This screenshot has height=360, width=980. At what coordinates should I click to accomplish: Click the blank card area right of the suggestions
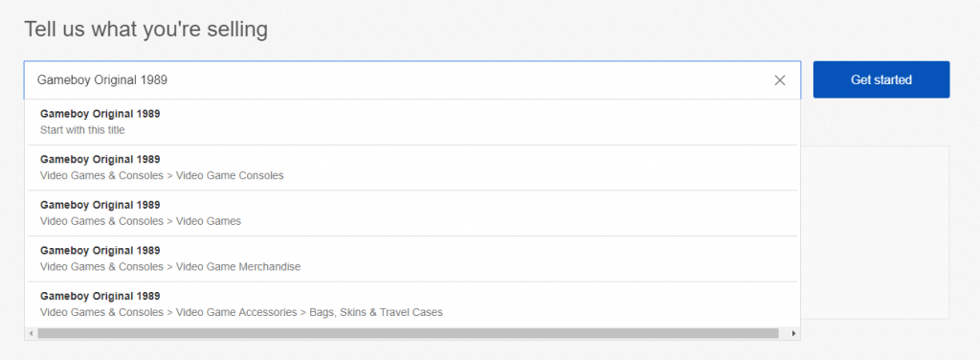coord(874,232)
